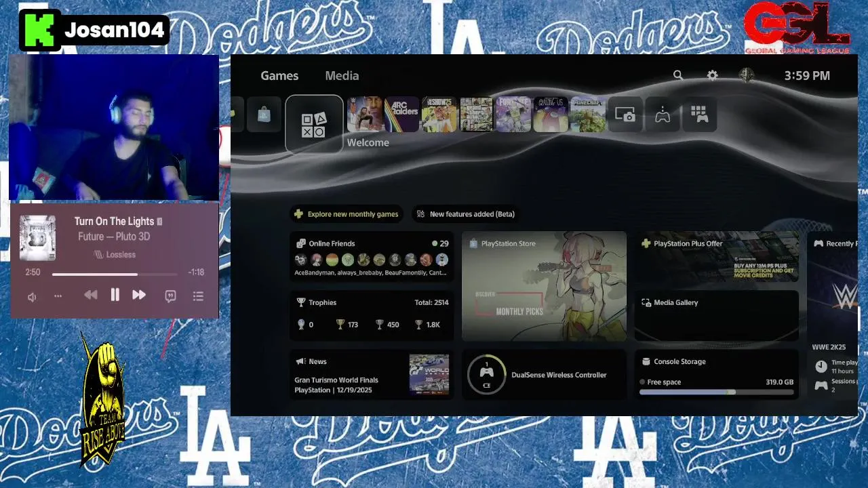Launch the Among Us game tile

[x=550, y=115]
